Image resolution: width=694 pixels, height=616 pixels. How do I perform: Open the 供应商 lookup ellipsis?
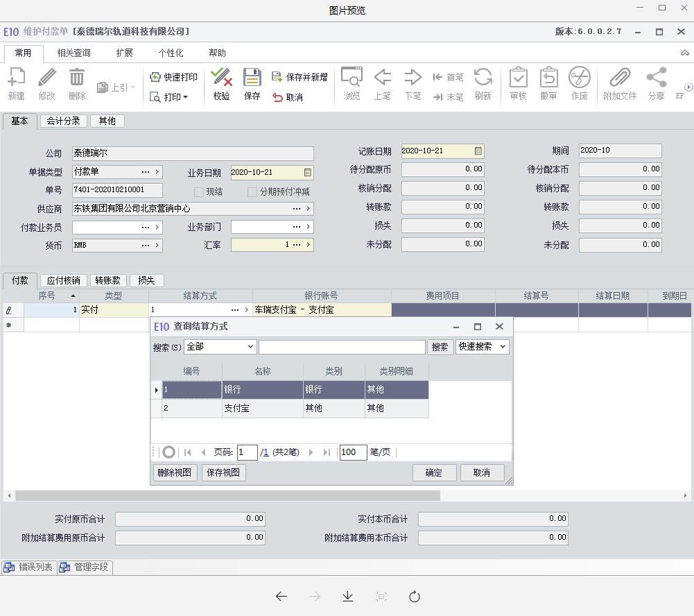[x=297, y=209]
